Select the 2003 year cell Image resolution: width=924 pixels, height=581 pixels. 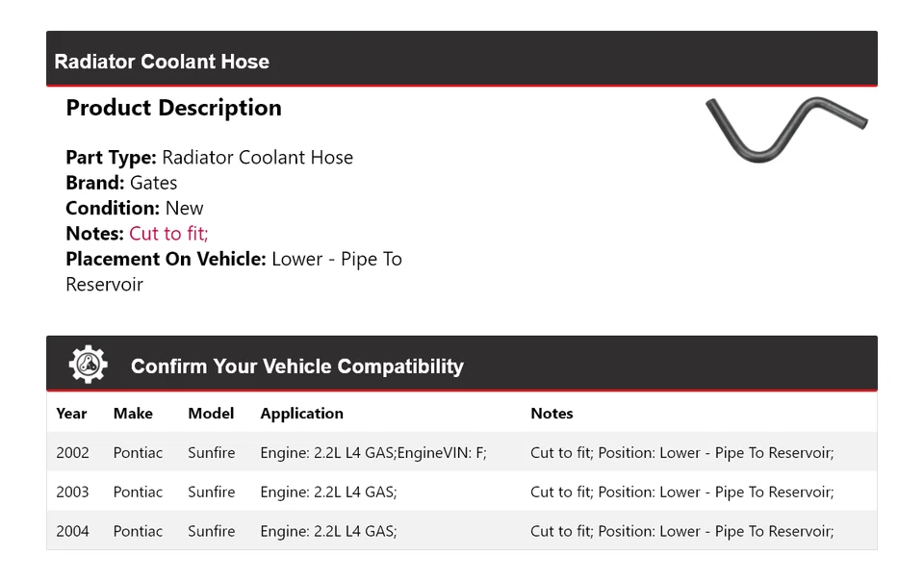pos(72,493)
